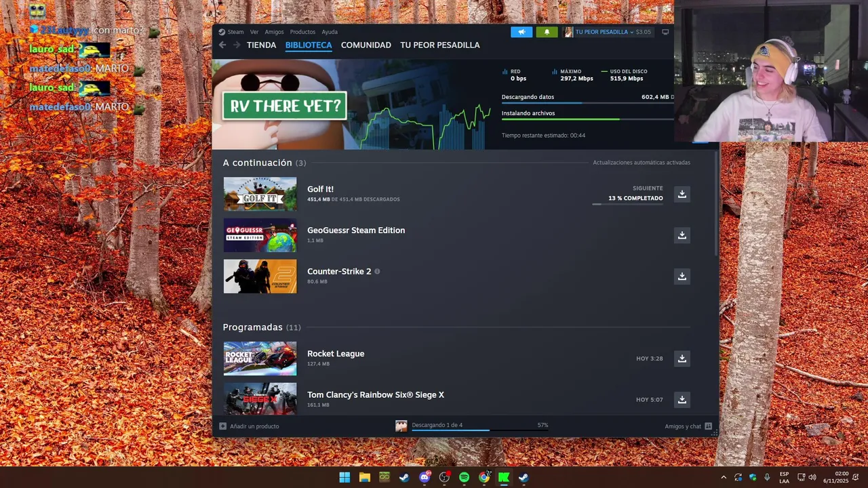Viewport: 868px width, 488px height.
Task: Open the Windows Start menu
Action: pyautogui.click(x=344, y=477)
